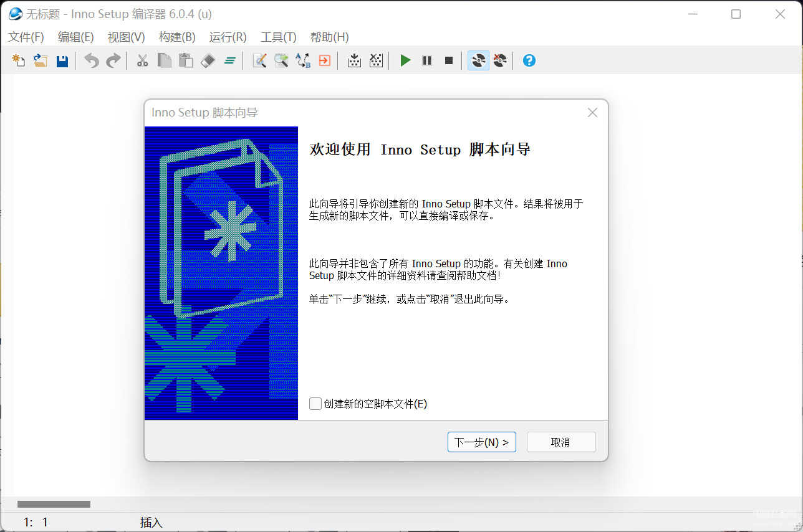
Task: Click the orange Go To Line icon
Action: pos(324,60)
